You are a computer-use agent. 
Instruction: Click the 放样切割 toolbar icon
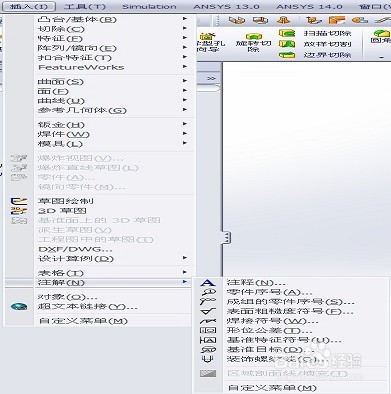(x=287, y=44)
